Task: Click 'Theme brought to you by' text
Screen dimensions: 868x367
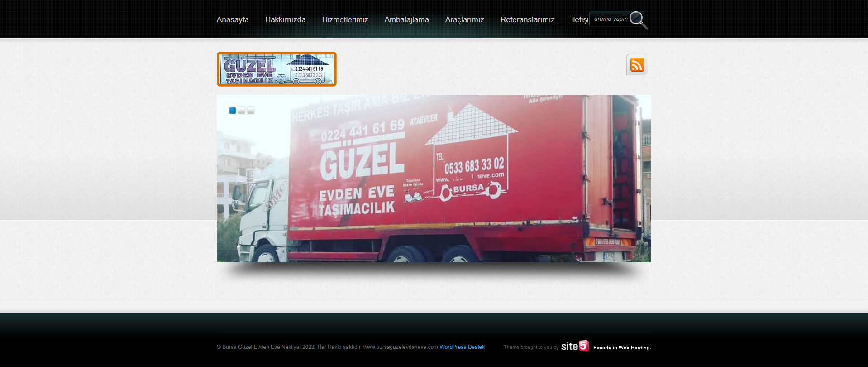Action: (531, 348)
